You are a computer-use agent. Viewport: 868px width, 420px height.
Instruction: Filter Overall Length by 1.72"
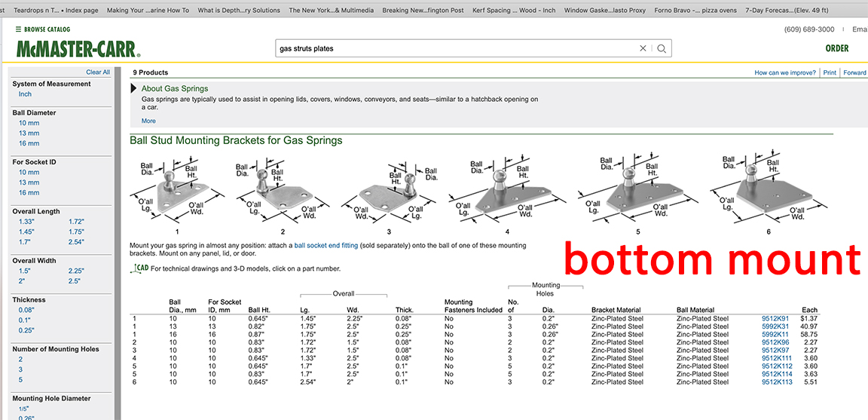pos(76,222)
